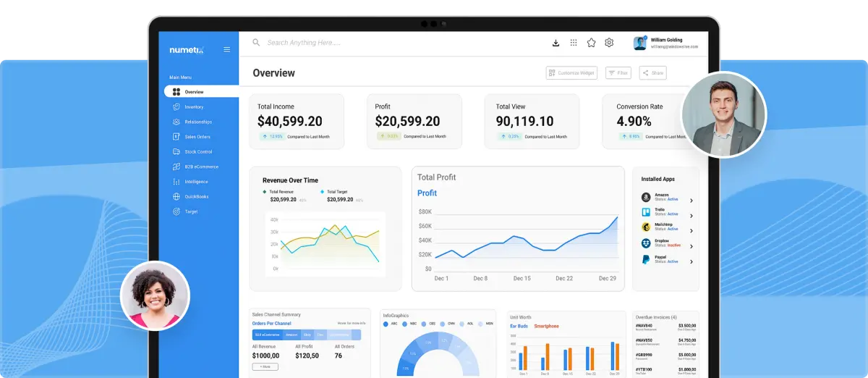Open the apps grid icon
Screen dimensions: 868x378
[x=574, y=43]
